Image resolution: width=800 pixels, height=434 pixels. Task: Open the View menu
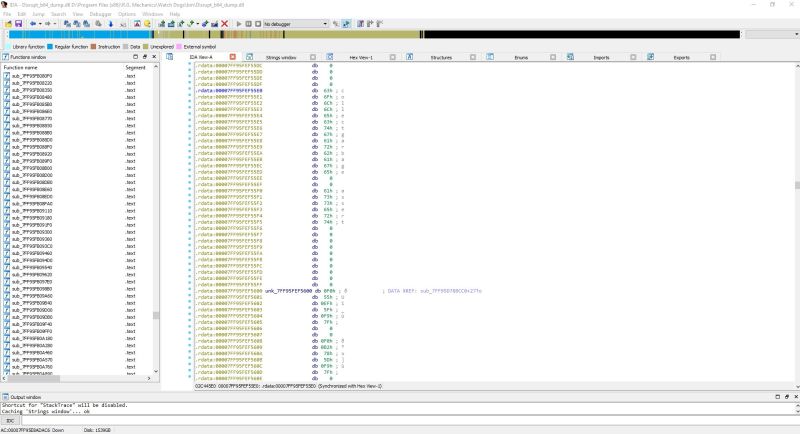click(x=78, y=14)
